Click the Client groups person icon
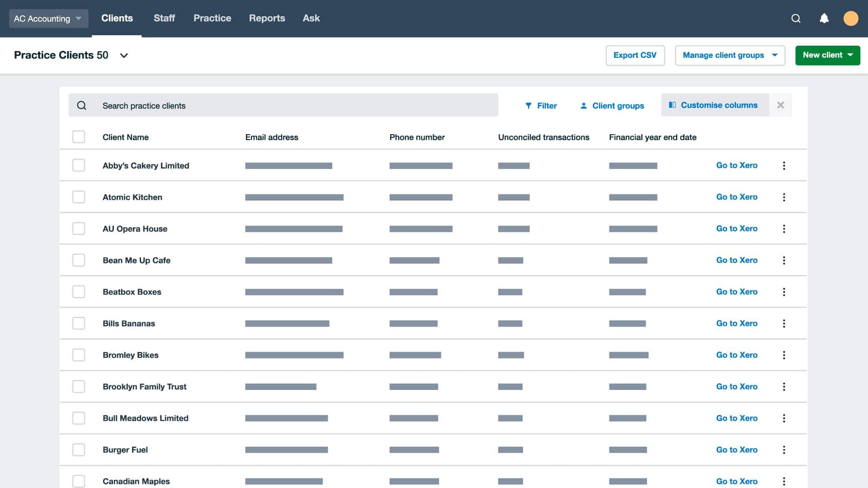 [584, 105]
